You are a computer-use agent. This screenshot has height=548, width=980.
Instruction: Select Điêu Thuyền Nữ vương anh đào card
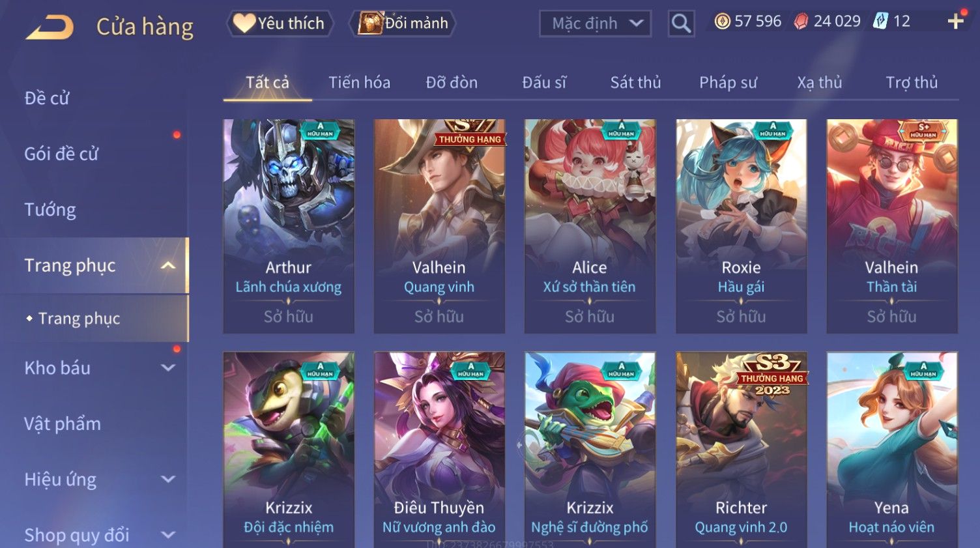439,450
